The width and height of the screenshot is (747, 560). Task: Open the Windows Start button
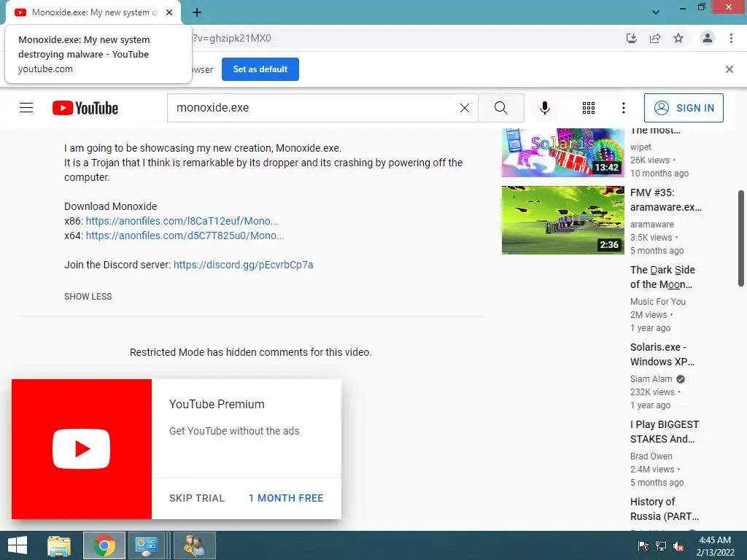pyautogui.click(x=18, y=545)
